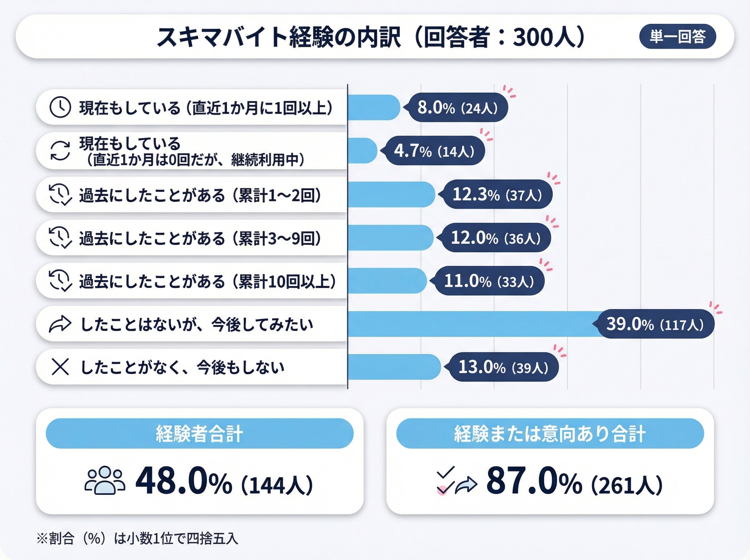Click the forward arrow icon beside 今後してみたい
Screen dimensions: 750x560
(60, 324)
